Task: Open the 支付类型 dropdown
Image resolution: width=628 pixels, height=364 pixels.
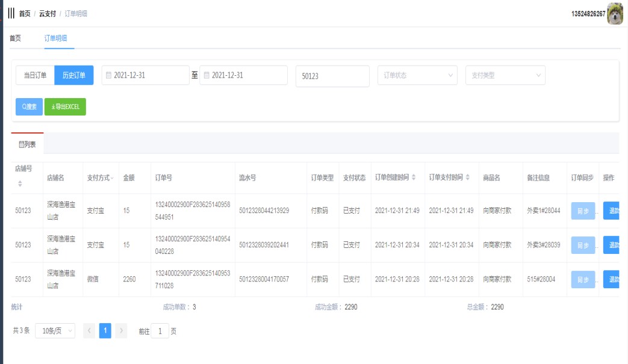Action: [x=505, y=75]
